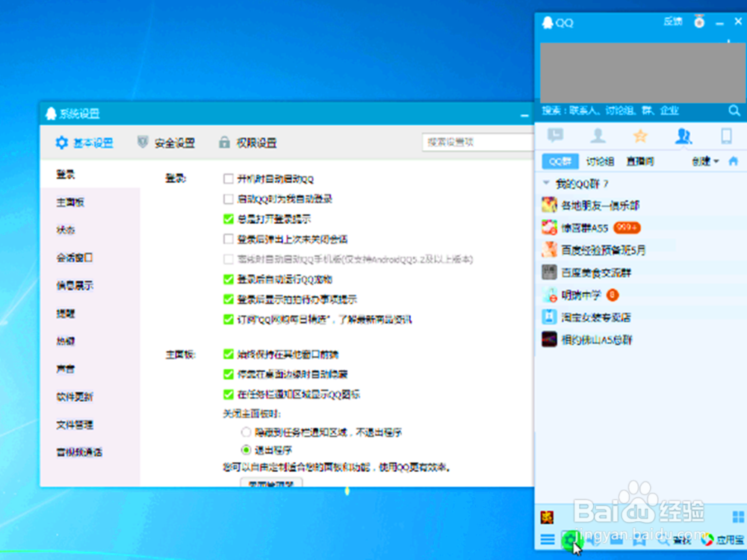The height and width of the screenshot is (560, 747).
Task: Switch to mobile phone icon tab
Action: pos(726,136)
